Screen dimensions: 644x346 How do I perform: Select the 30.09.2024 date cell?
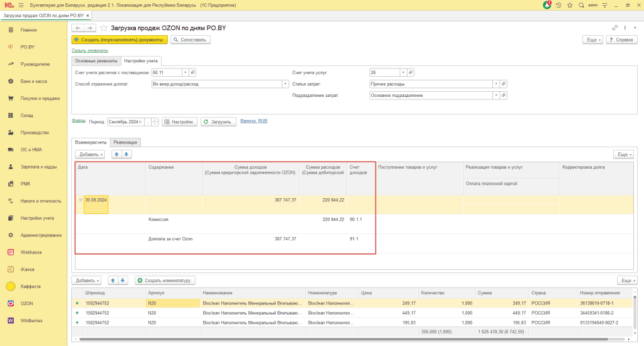coord(96,204)
